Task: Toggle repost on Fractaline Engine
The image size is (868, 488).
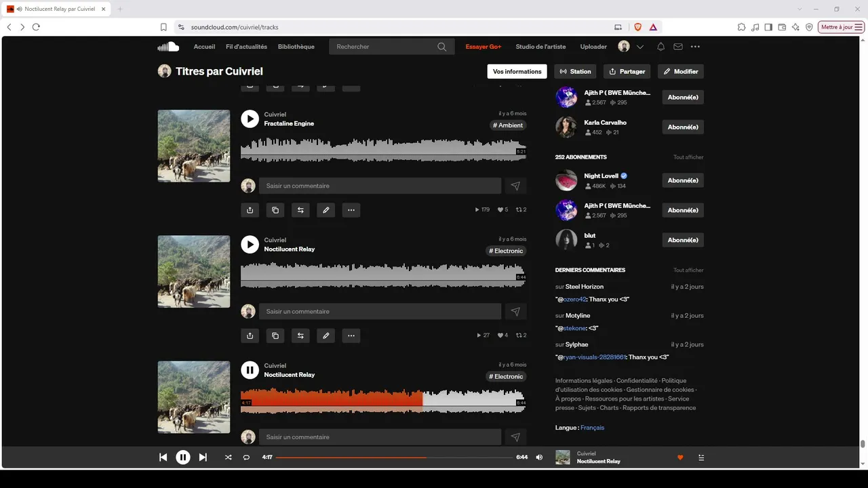Action: click(x=300, y=210)
